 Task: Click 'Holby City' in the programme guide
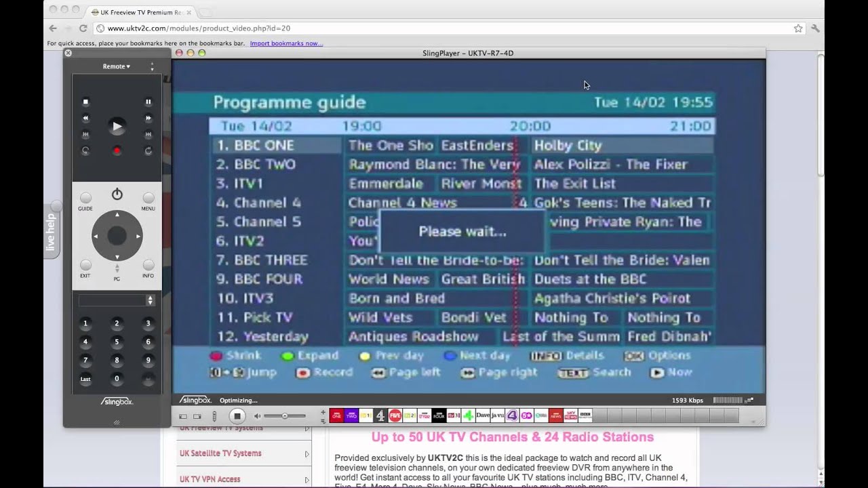568,145
